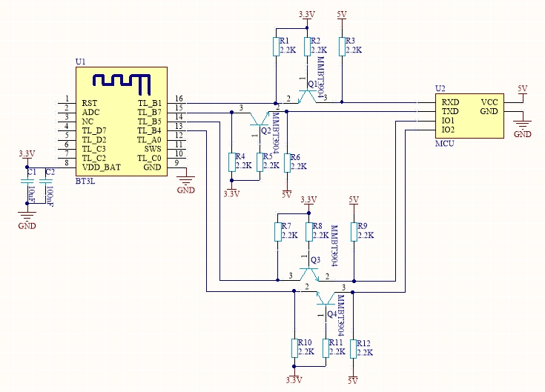This screenshot has width=545, height=392.
Task: Click the antenna symbol inside U1
Action: pos(120,79)
